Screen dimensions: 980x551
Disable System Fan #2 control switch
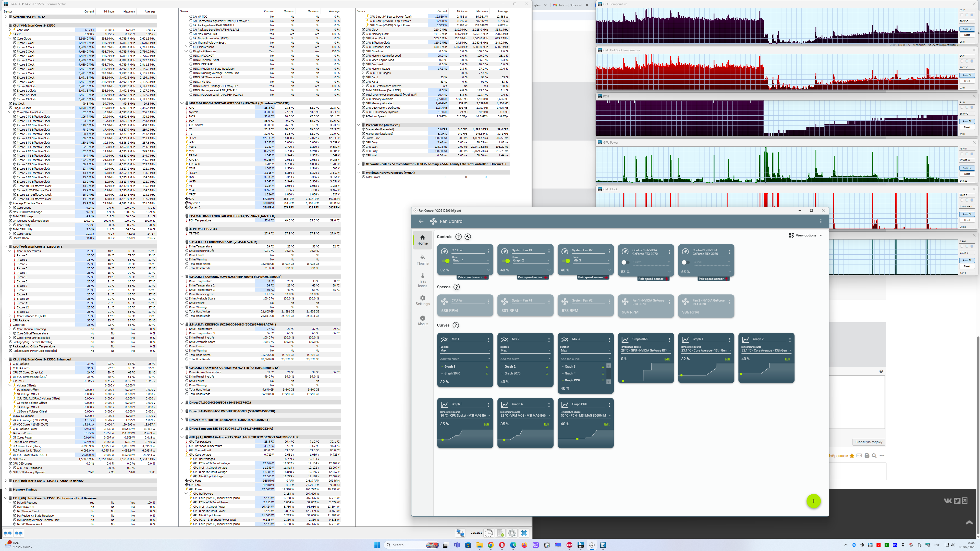click(x=566, y=261)
